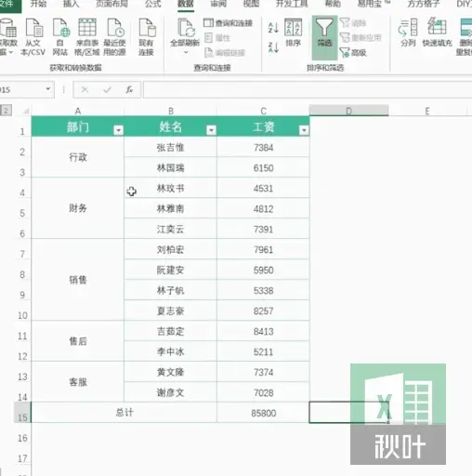Open the 姓名 column filter dropdown
This screenshot has height=476, width=472.
(211, 130)
